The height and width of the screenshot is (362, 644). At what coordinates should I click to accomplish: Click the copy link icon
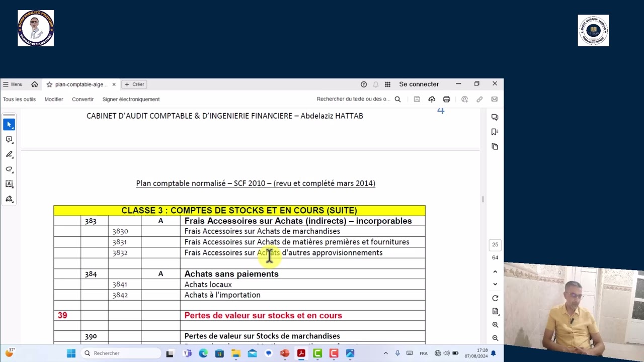479,99
